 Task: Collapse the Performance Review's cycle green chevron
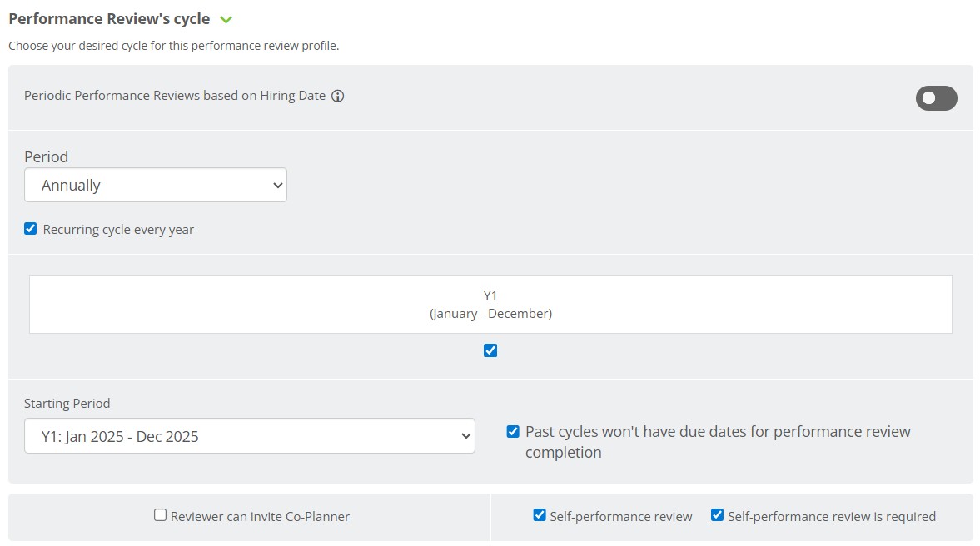coord(226,19)
